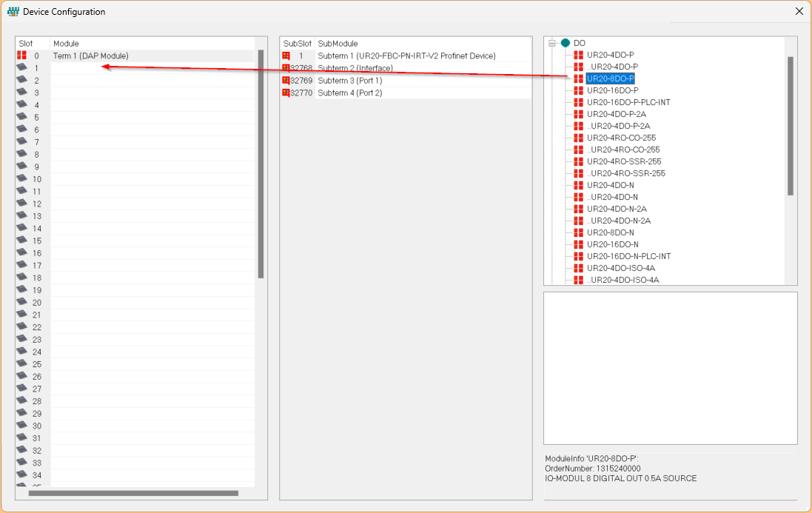Select Subterm 4 (Port 2) row
The image size is (812, 513).
tap(406, 93)
